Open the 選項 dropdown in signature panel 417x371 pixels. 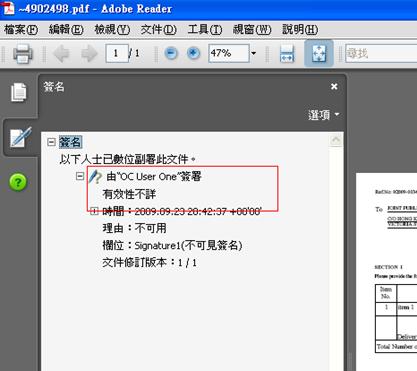pyautogui.click(x=324, y=115)
